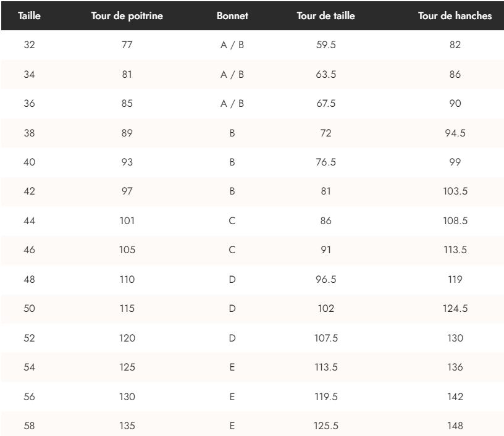
Task: Select the 142 hip measurement cell
Action: click(455, 396)
